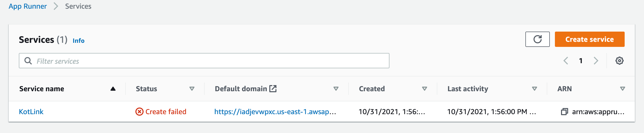The image size is (644, 133).
Task: Sort the Default domain column
Action: (336, 89)
